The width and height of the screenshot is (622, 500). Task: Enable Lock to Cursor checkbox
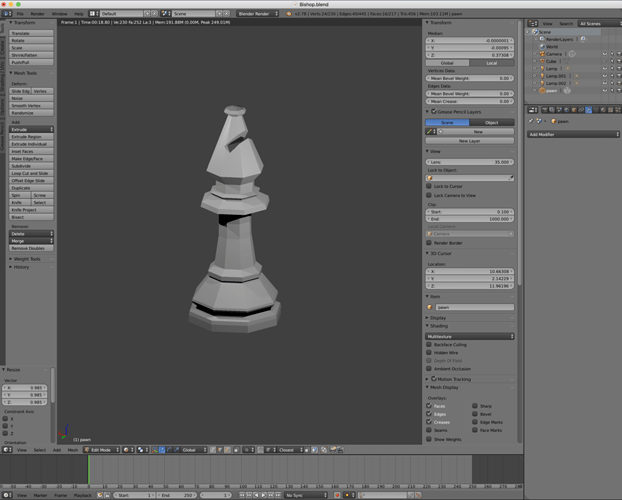tap(429, 186)
